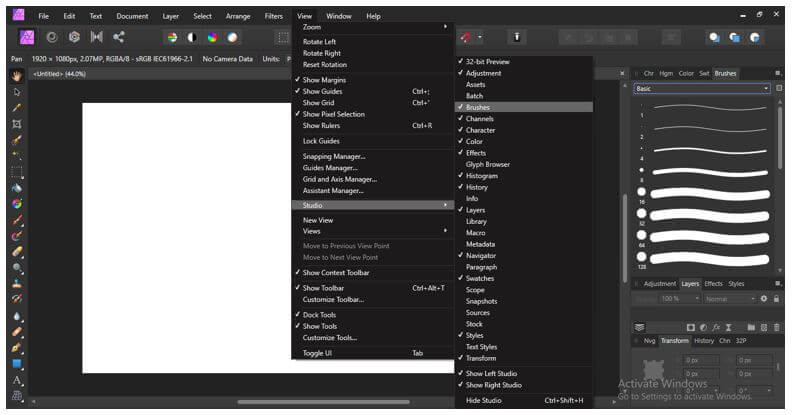
Task: Switch to the Effects panel tab
Action: [x=713, y=284]
